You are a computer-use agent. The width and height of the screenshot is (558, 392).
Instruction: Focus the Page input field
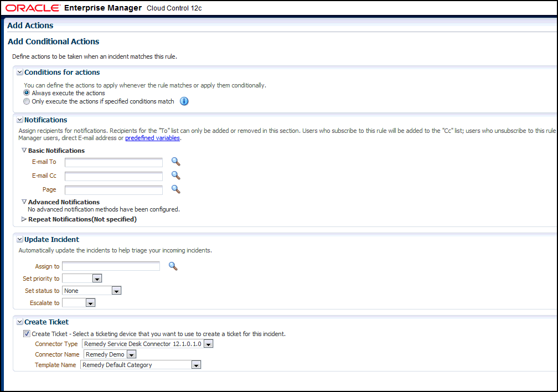113,190
